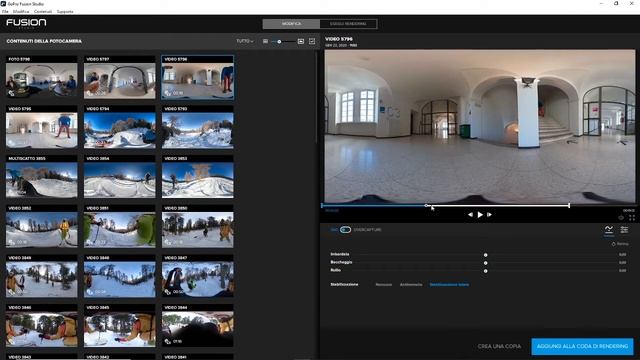The image size is (640, 360).
Task: Step back one frame in preview
Action: point(470,215)
